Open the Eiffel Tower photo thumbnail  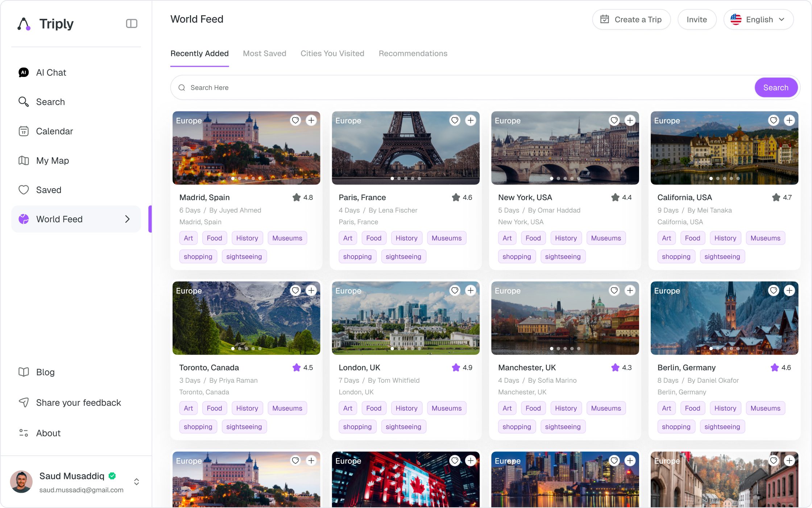(406, 148)
